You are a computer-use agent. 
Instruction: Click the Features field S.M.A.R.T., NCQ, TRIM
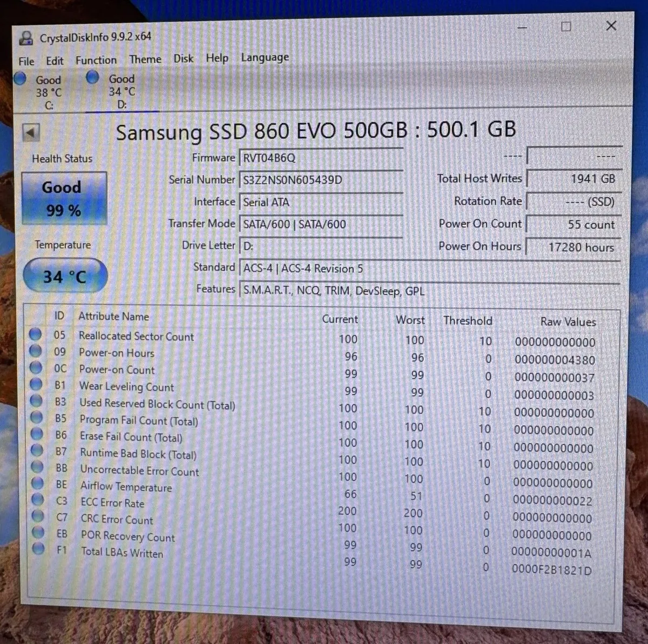click(429, 291)
